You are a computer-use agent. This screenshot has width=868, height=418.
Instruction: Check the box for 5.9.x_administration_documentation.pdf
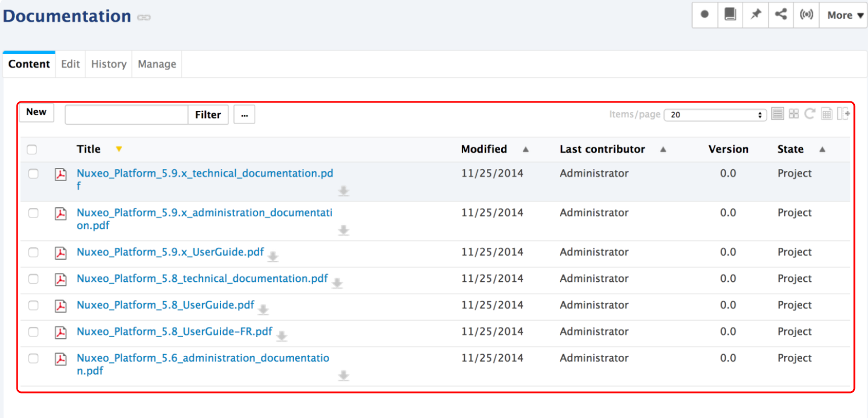pyautogui.click(x=34, y=213)
